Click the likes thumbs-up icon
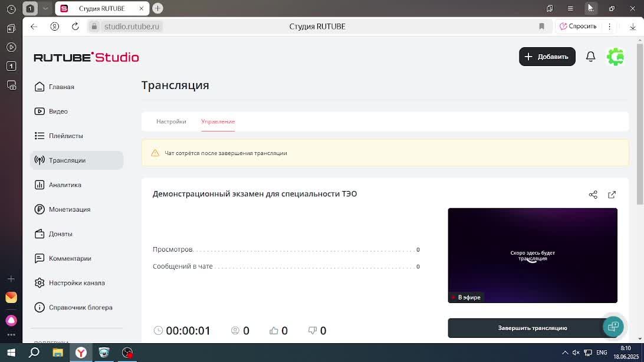 click(274, 330)
